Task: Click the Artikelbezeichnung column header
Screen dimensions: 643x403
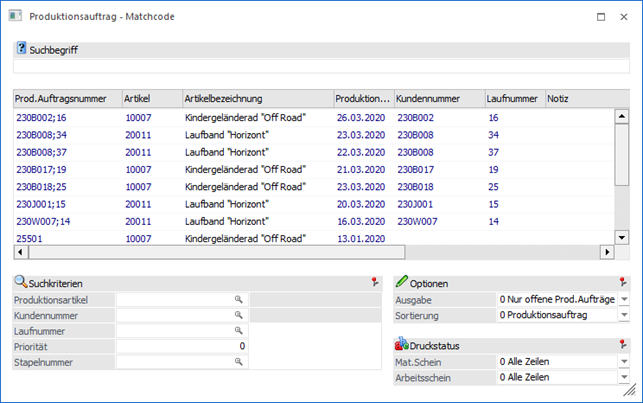Action: click(256, 99)
